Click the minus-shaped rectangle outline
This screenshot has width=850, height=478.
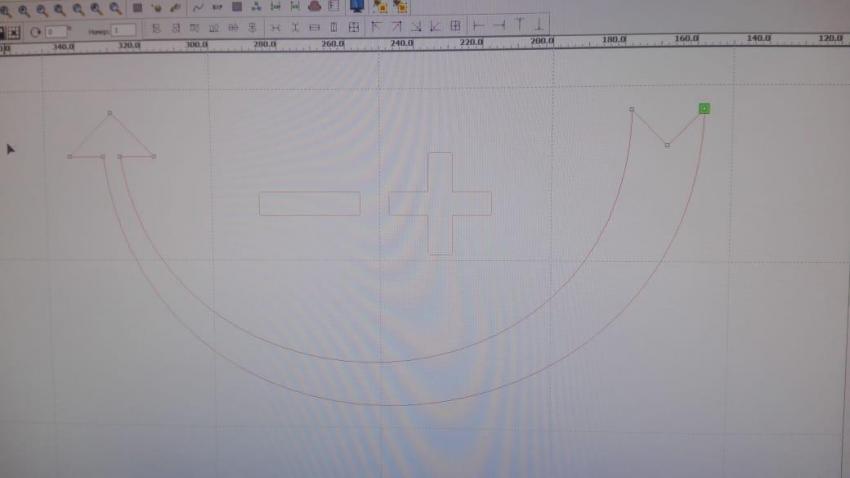[310, 203]
